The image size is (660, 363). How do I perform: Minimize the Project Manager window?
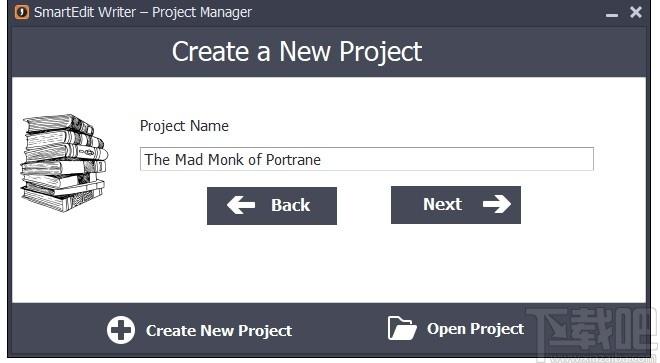tap(612, 15)
